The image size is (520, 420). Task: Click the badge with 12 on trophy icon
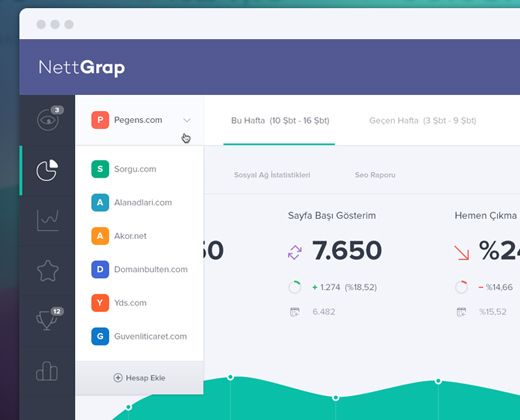point(57,311)
